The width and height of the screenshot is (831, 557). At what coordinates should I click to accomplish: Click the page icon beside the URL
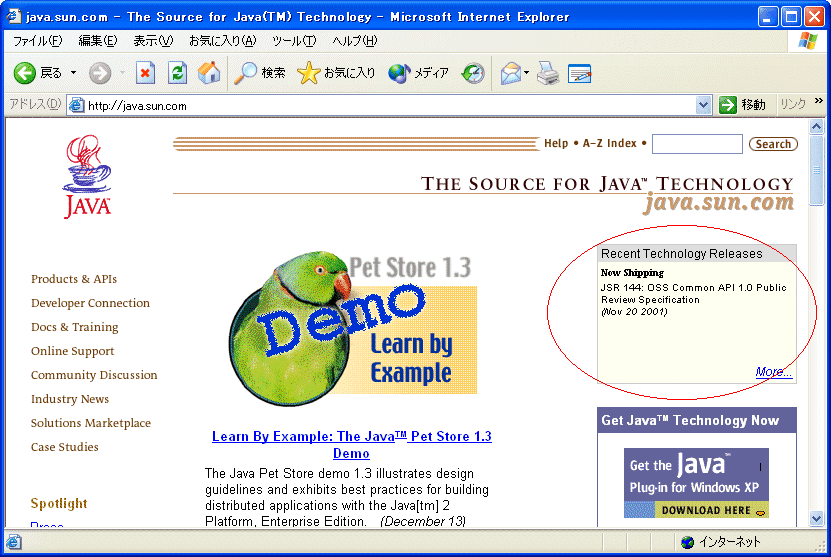tap(77, 105)
